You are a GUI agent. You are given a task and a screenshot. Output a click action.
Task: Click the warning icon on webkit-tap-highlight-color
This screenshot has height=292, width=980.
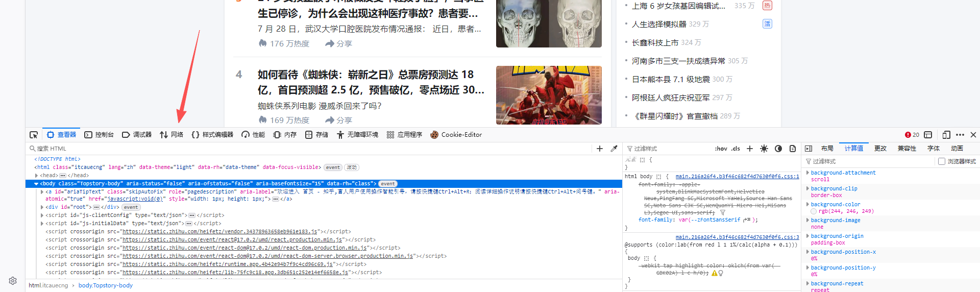point(715,273)
